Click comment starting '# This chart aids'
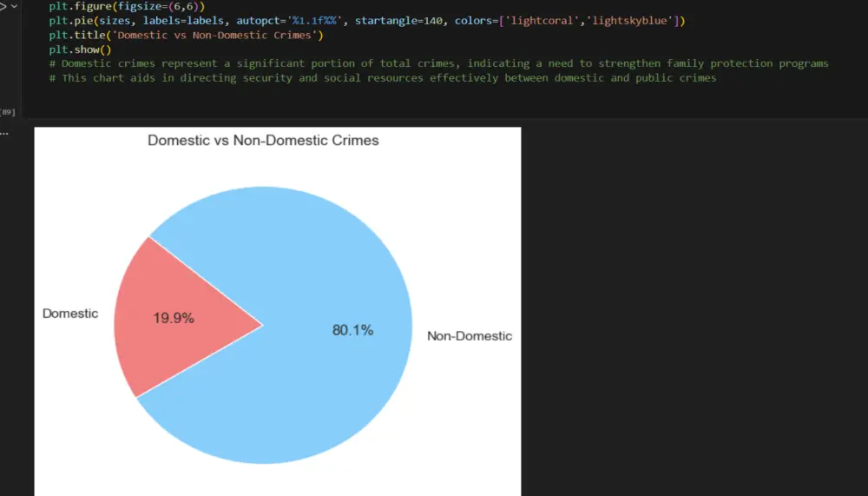868x496 pixels. tap(383, 77)
